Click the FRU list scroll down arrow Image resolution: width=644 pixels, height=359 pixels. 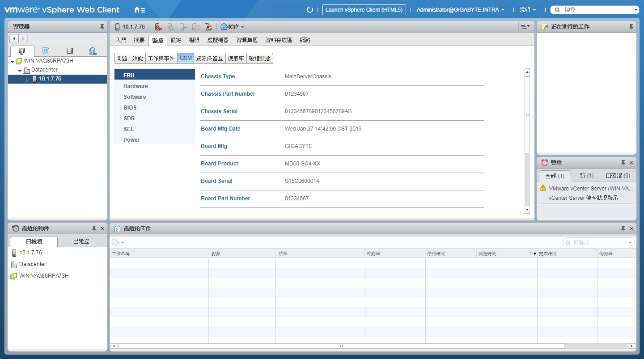tap(527, 210)
